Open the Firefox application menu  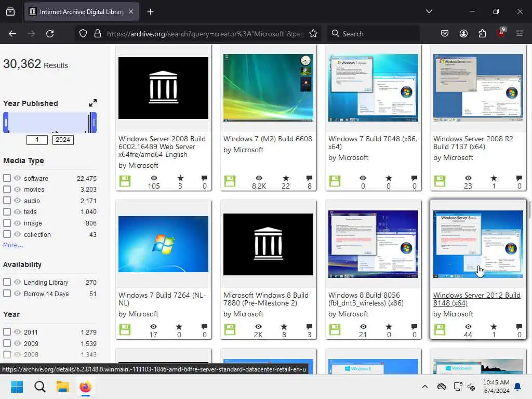tap(519, 33)
